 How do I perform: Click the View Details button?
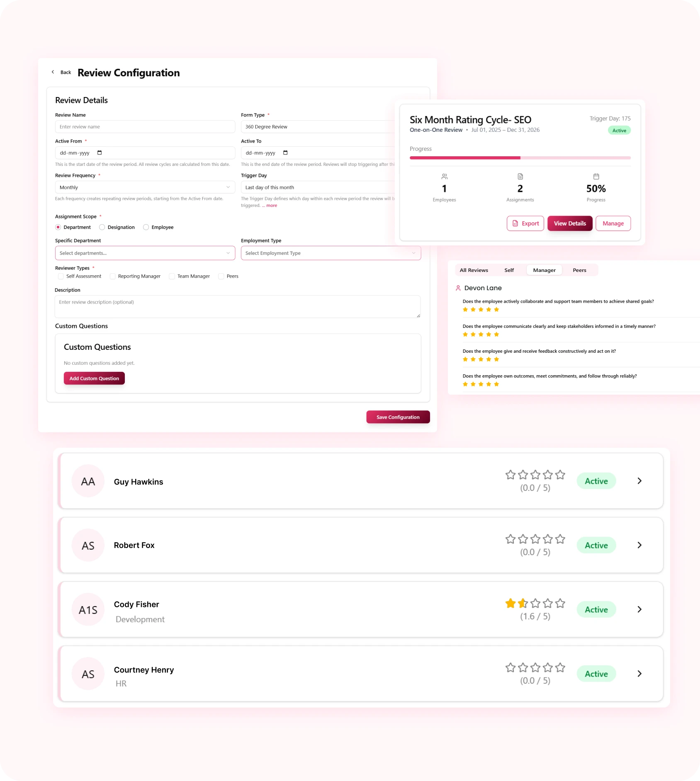pyautogui.click(x=570, y=223)
